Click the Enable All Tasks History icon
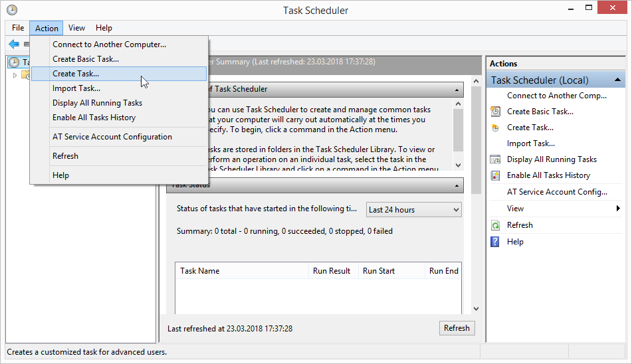 [495, 175]
